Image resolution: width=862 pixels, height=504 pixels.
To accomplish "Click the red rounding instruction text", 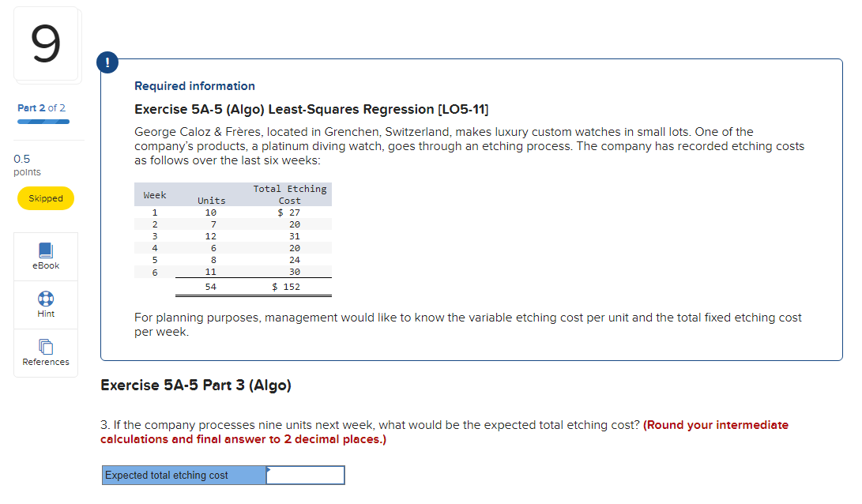I will point(444,432).
